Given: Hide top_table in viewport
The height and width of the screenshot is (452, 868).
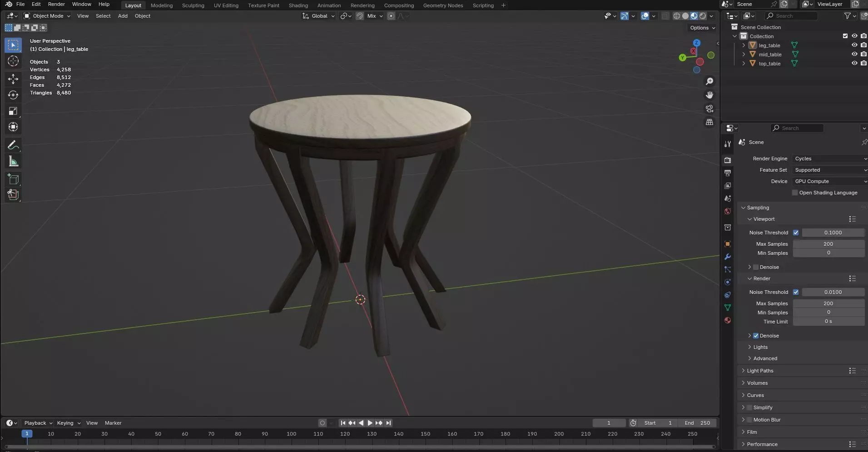Looking at the screenshot, I should pos(854,63).
